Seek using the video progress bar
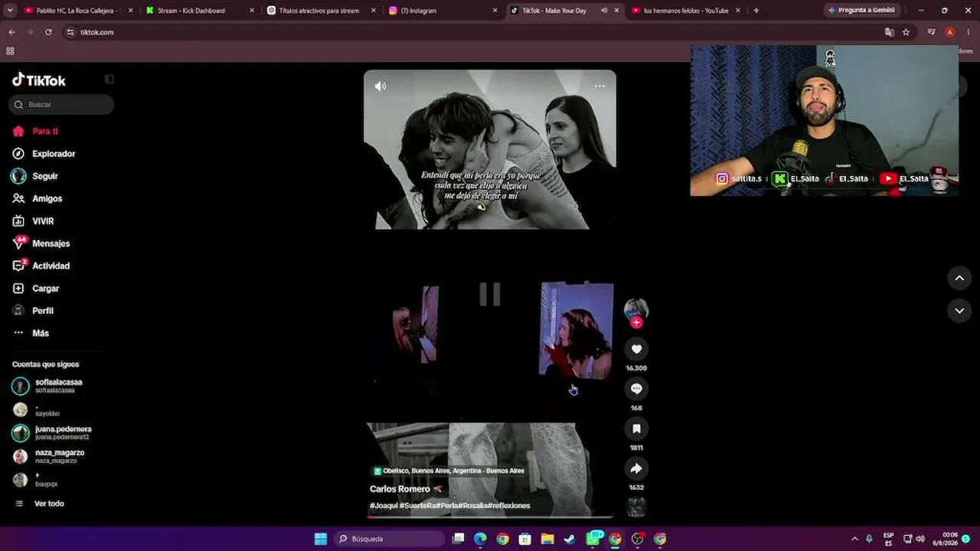Image resolution: width=980 pixels, height=551 pixels. 490,517
